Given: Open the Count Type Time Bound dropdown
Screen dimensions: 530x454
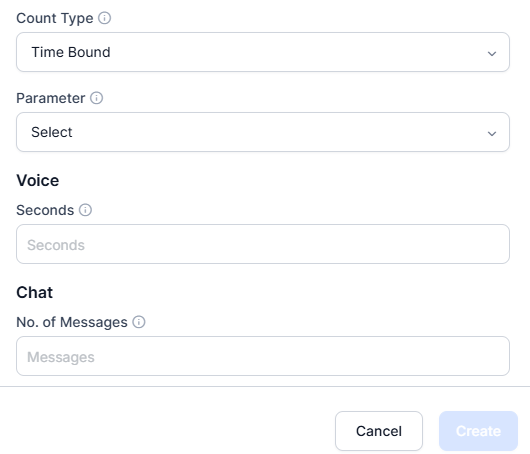Looking at the screenshot, I should (263, 52).
